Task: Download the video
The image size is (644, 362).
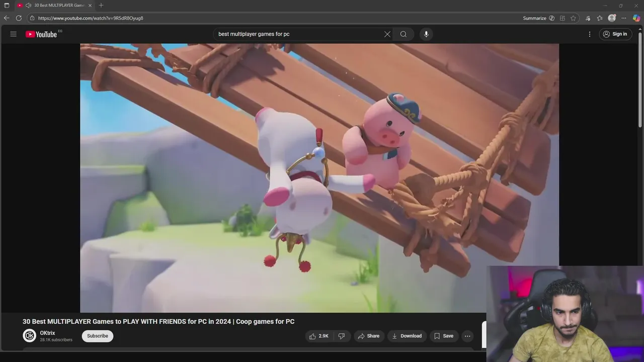Action: click(407, 336)
